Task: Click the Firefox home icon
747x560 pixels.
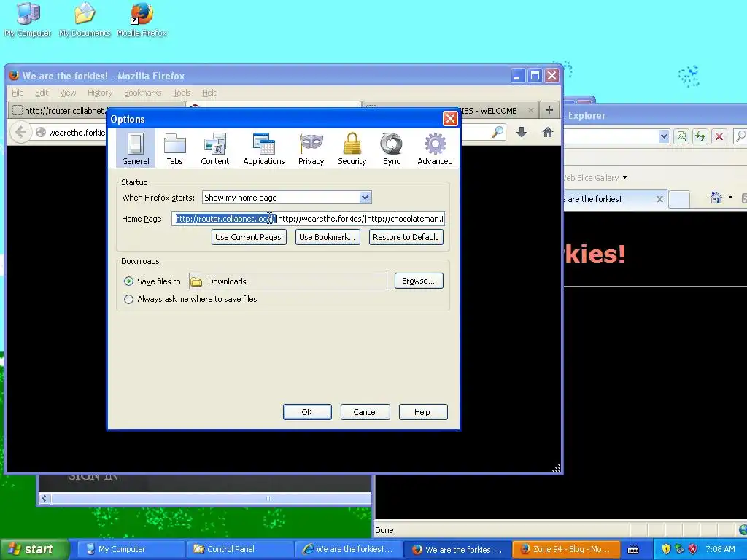Action: pyautogui.click(x=548, y=132)
